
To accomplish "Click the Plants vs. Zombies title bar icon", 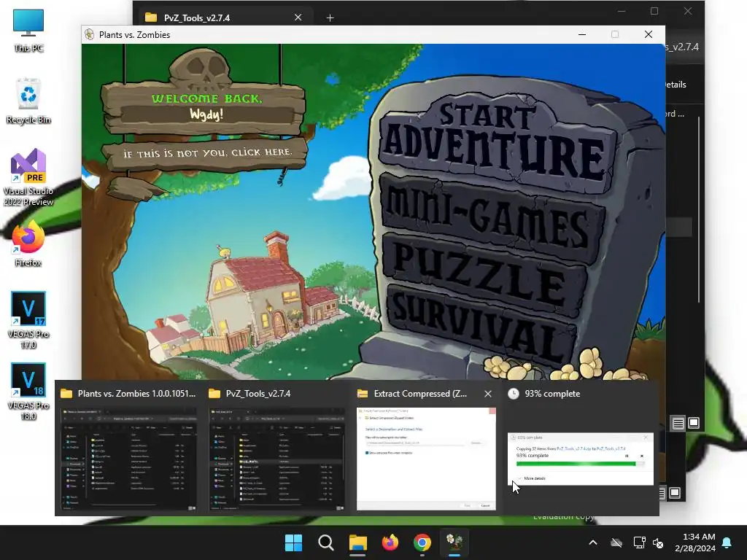I will pyautogui.click(x=89, y=35).
